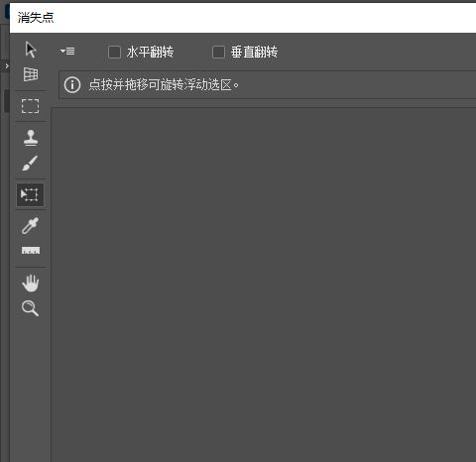Click inside the dark preview canvas area

(264, 285)
